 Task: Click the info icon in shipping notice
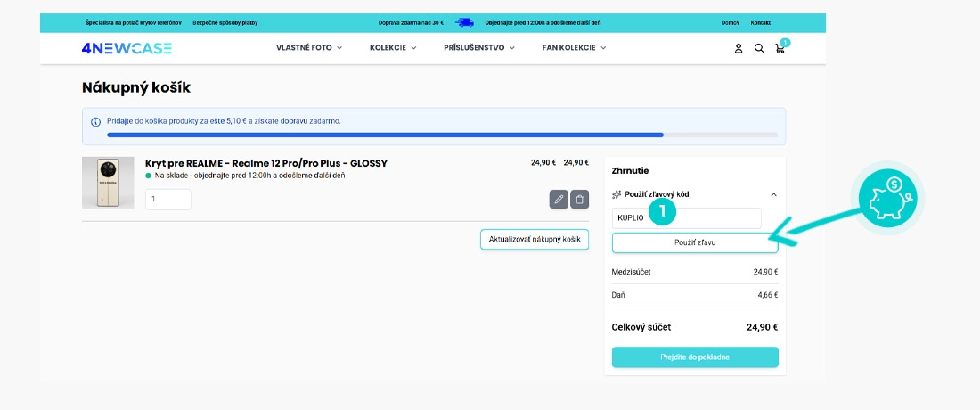click(x=95, y=121)
